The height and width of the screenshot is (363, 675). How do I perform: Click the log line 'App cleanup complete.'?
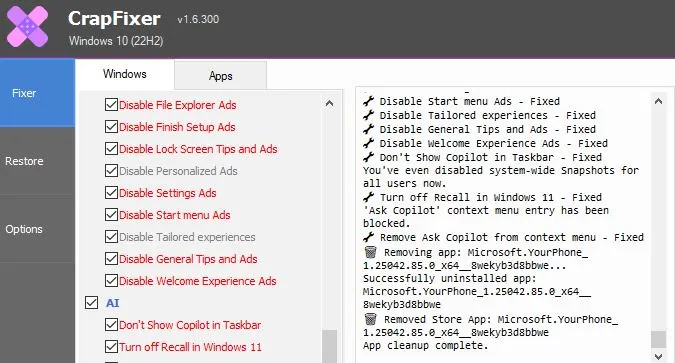[x=426, y=345]
